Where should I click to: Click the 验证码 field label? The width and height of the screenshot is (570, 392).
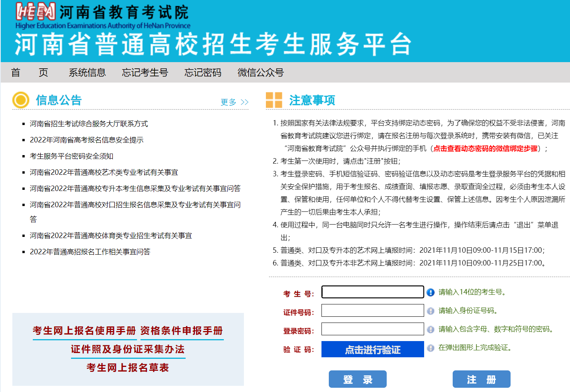(299, 350)
